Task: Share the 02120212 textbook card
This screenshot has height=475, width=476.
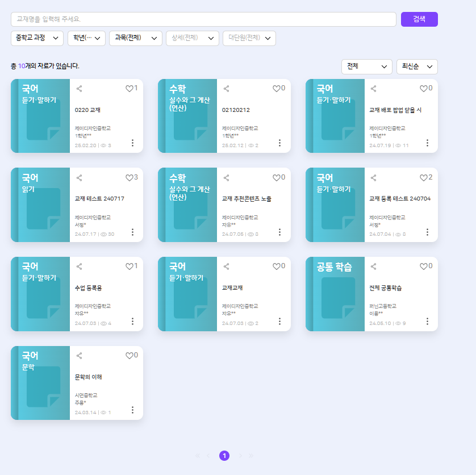Action: click(x=227, y=89)
